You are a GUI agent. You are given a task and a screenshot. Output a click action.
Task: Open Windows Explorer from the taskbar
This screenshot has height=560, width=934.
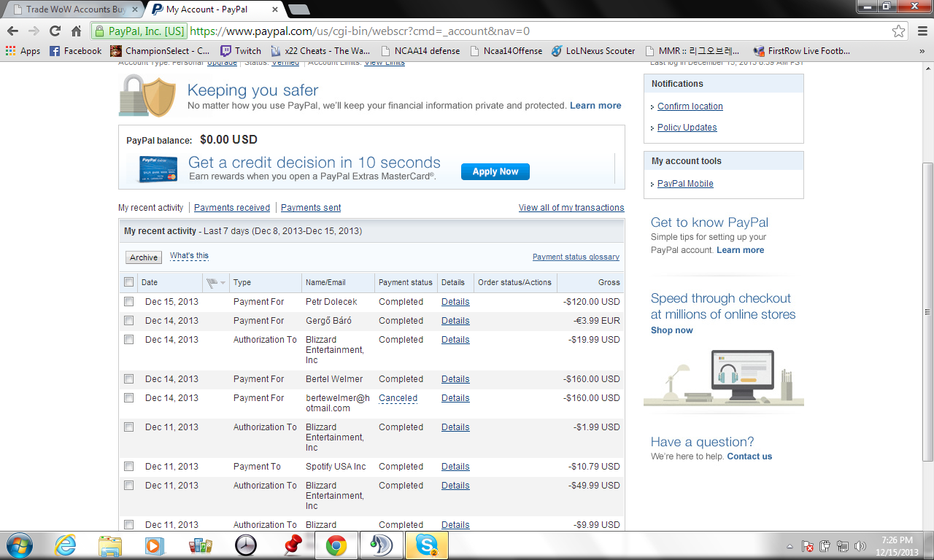110,545
